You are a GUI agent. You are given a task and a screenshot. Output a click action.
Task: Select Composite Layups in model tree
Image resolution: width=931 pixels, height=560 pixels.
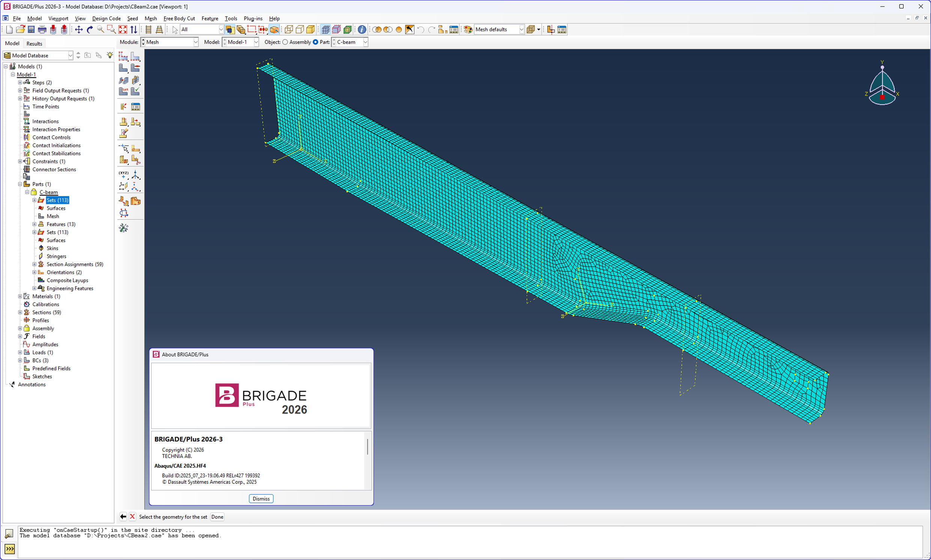pos(67,280)
